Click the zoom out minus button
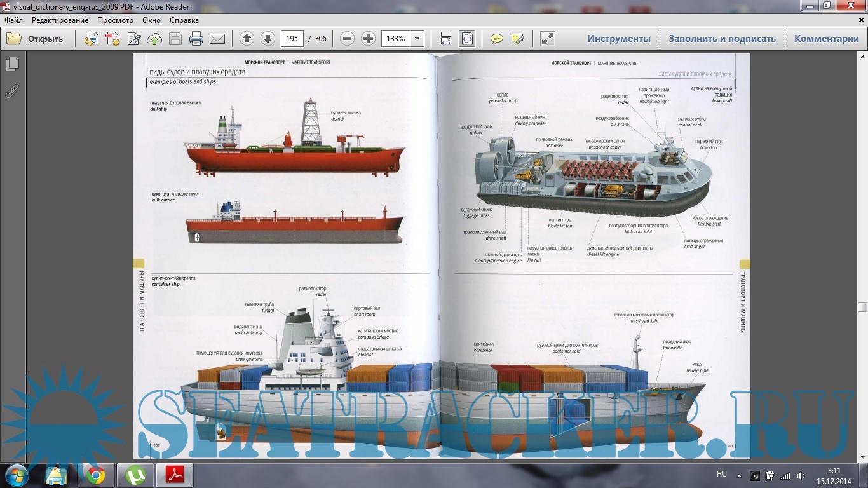Viewport: 868px width, 488px height. tap(347, 39)
